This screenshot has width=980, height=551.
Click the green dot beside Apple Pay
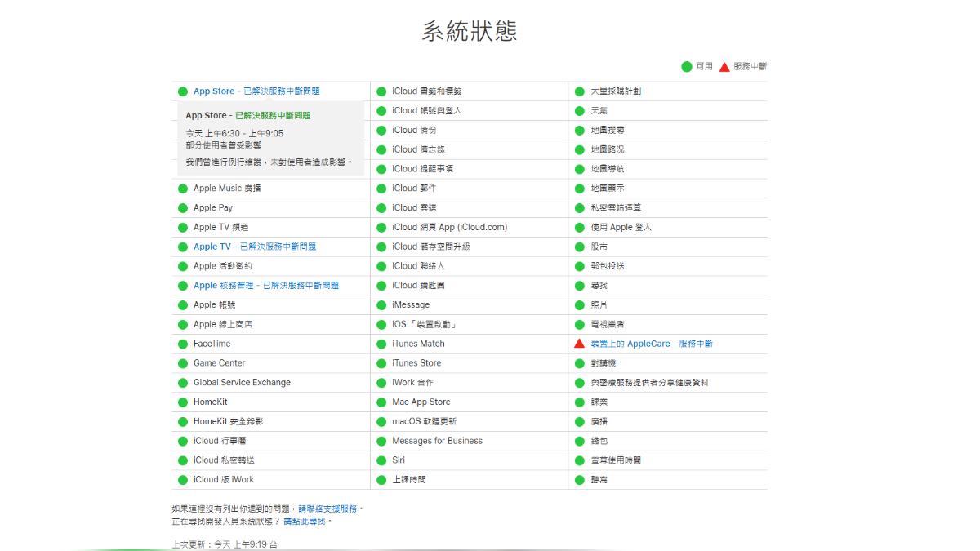[183, 208]
